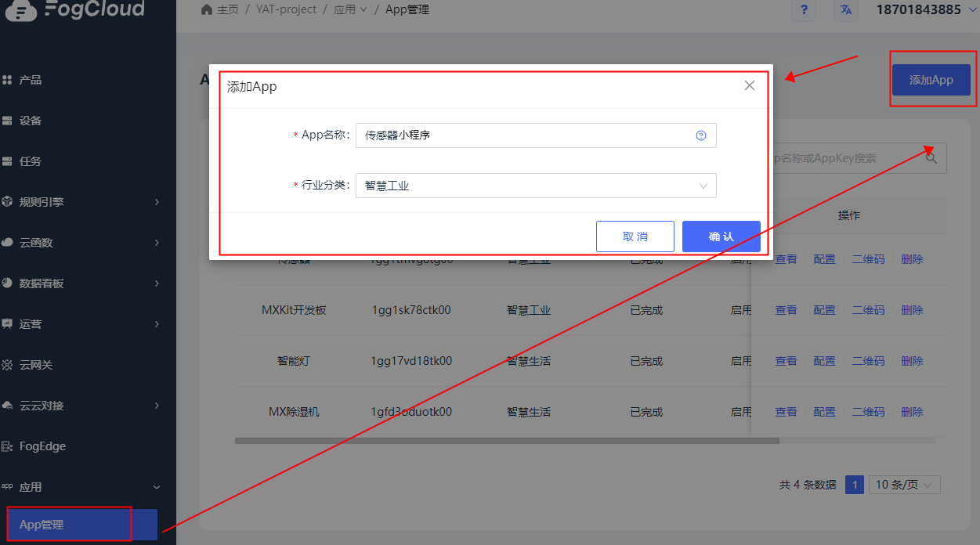Viewport: 980px width, 545px height.
Task: Click the MXKit开发板 app name cell
Action: point(294,310)
